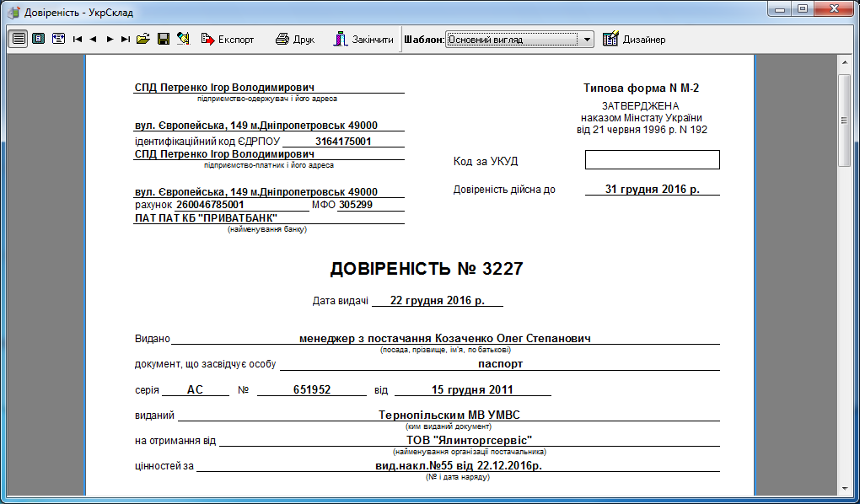The height and width of the screenshot is (504, 860).
Task: Print the document with Друк
Action: pos(294,39)
